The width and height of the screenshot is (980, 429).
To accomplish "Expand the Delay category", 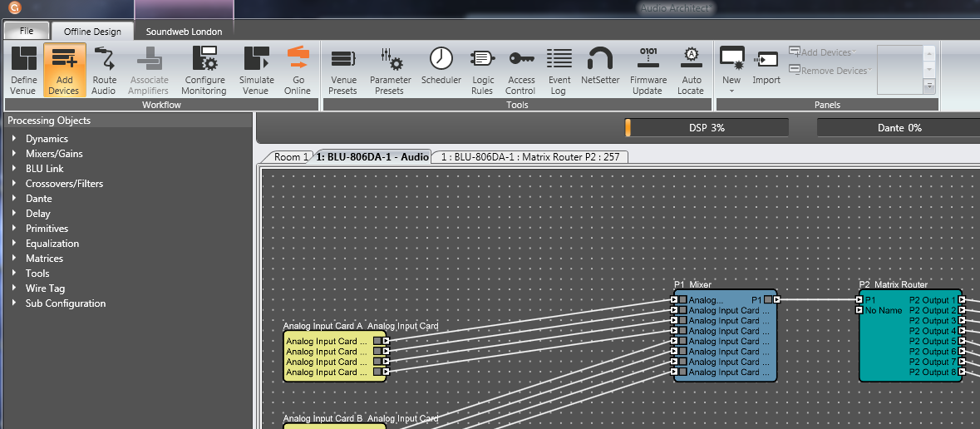I will (14, 213).
